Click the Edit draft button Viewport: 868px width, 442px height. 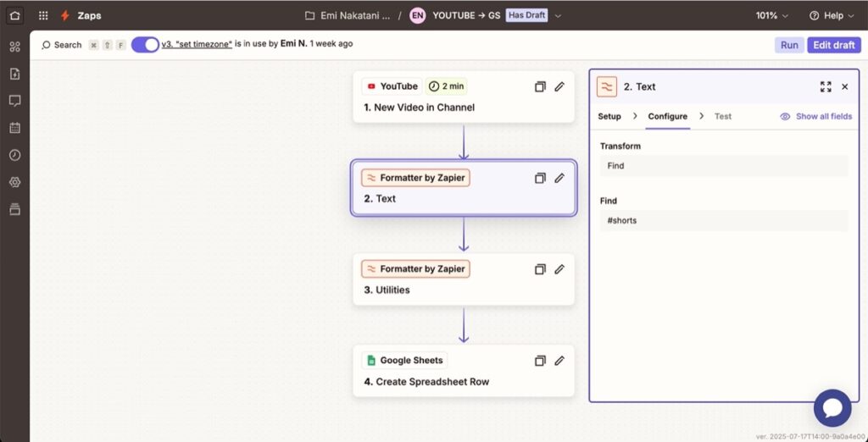(834, 45)
